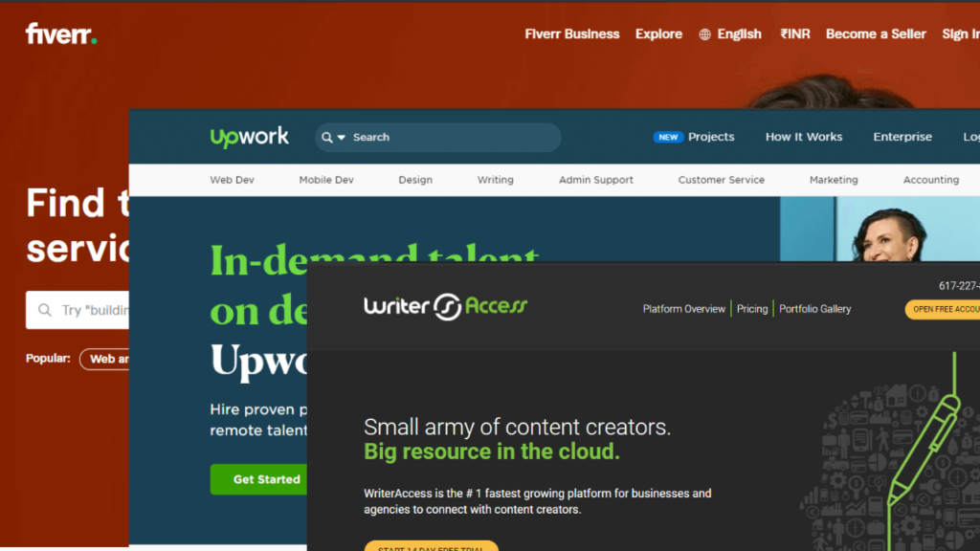Select Writing category on Upwork

tap(496, 180)
